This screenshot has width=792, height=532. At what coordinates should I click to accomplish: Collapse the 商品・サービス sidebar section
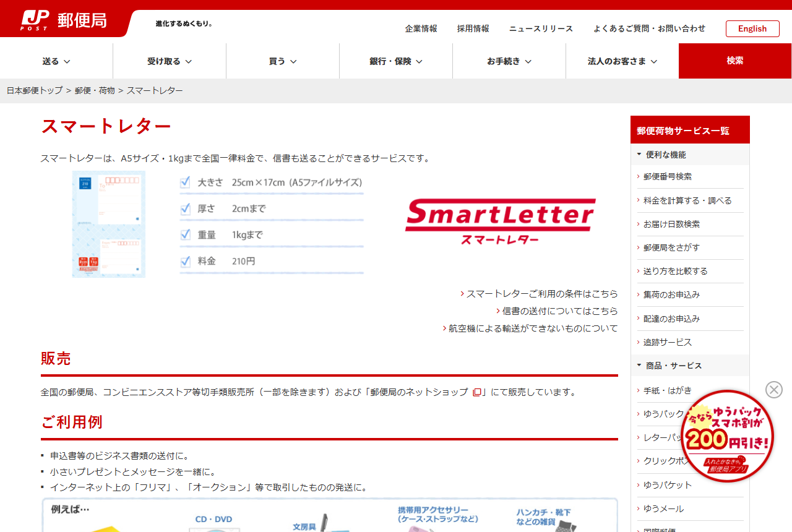[x=690, y=366]
